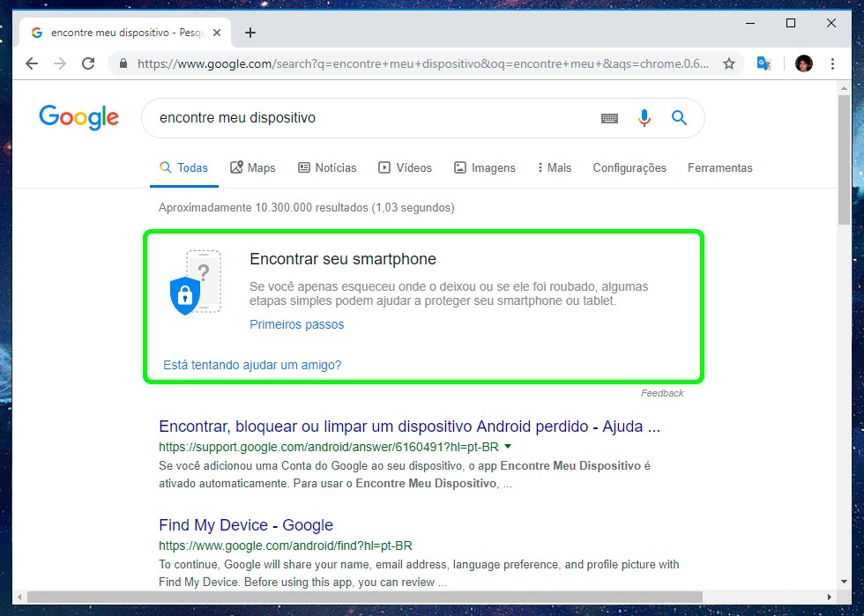Open 'Está tentando ajudar um amigo?' link
The height and width of the screenshot is (616, 864).
252,365
